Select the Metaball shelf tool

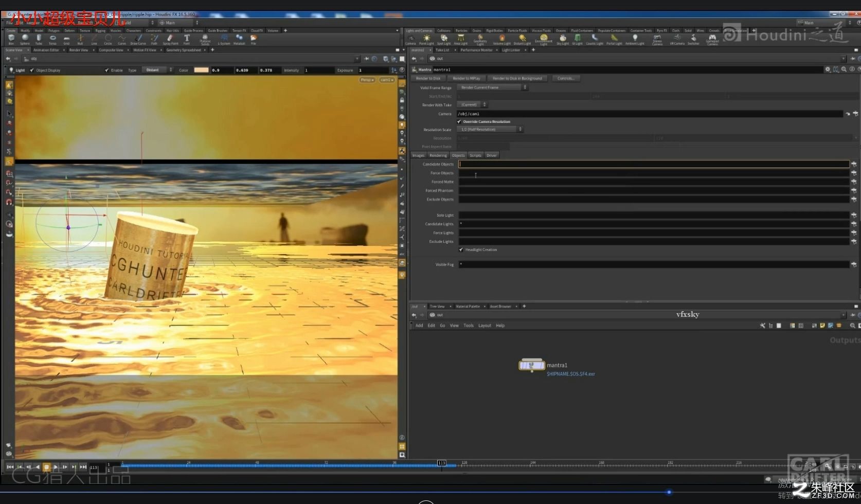click(x=239, y=39)
